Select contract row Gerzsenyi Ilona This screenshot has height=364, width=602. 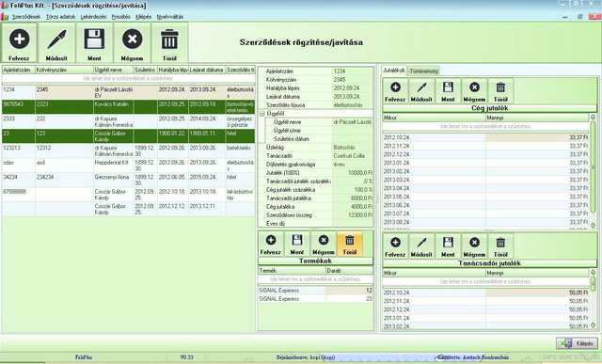click(128, 180)
